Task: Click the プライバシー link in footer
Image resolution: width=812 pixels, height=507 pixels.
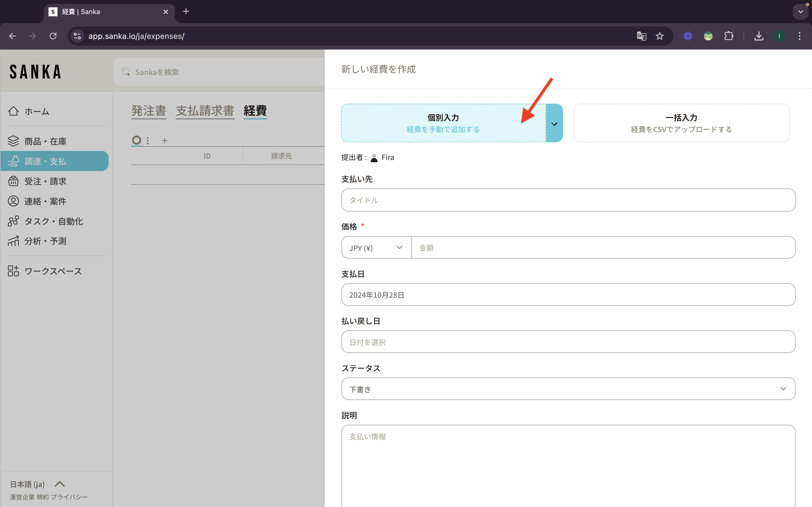Action: [x=69, y=497]
